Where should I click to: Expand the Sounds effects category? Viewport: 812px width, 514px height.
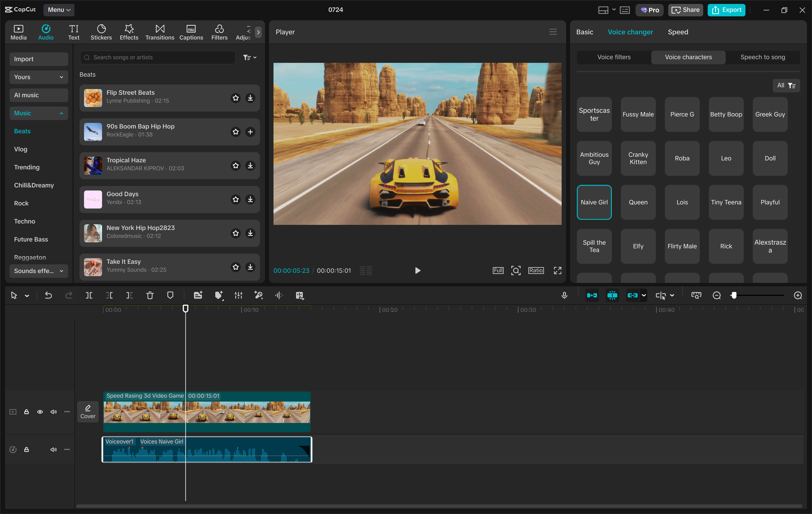pos(38,271)
